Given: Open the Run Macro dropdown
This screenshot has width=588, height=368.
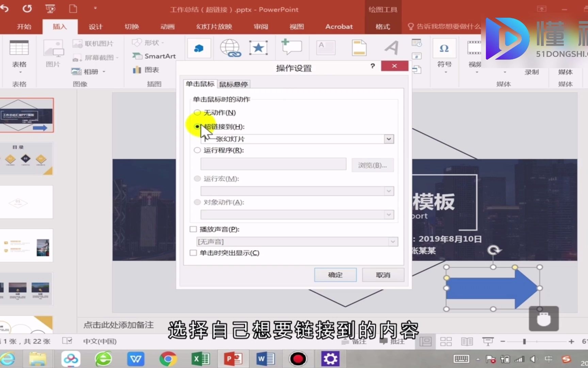Looking at the screenshot, I should (389, 191).
